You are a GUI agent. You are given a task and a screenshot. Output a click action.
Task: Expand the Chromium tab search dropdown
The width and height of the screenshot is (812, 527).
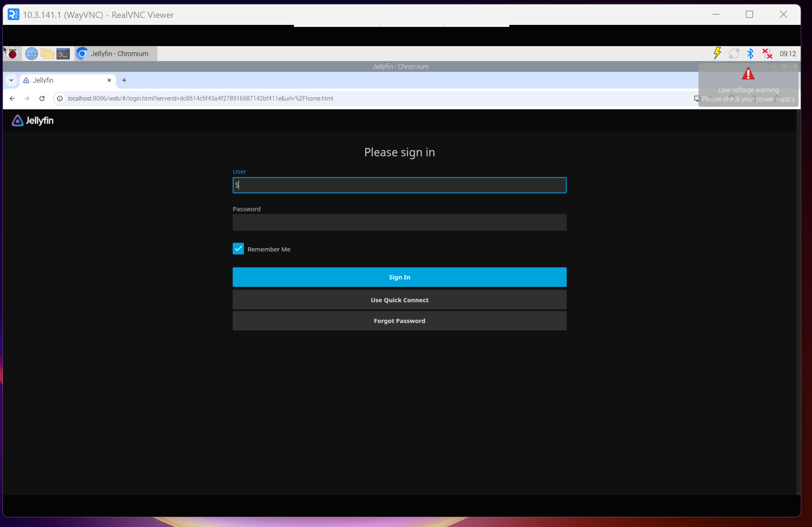11,80
